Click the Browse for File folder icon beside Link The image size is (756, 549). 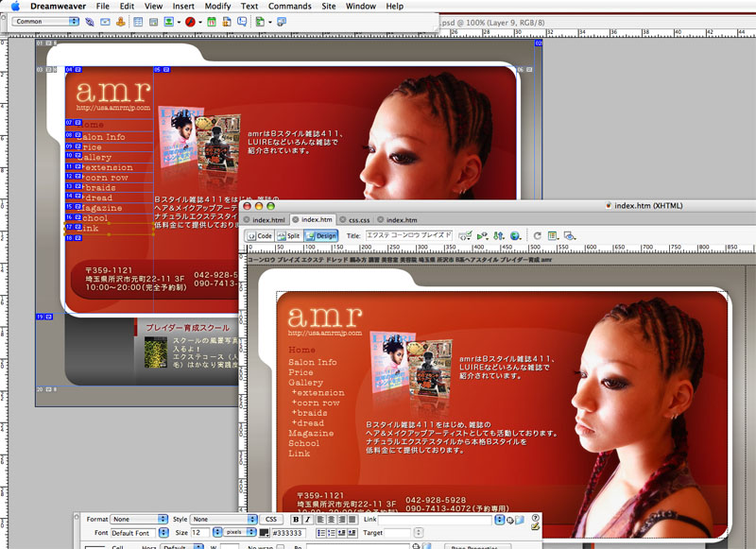tap(520, 520)
